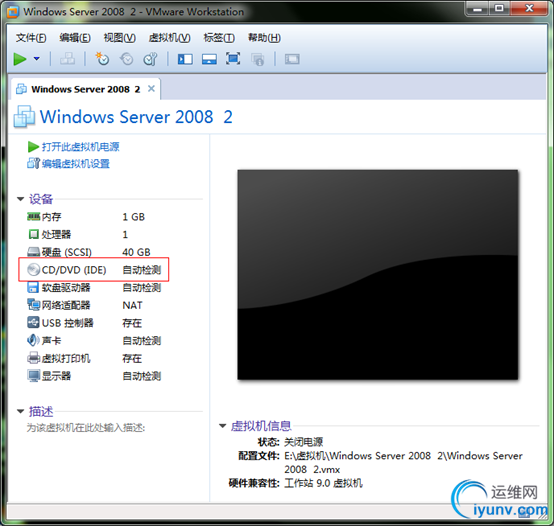Screen dimensions: 554x526
Task: Click the 虚拟打印机 printer icon
Action: 34,358
